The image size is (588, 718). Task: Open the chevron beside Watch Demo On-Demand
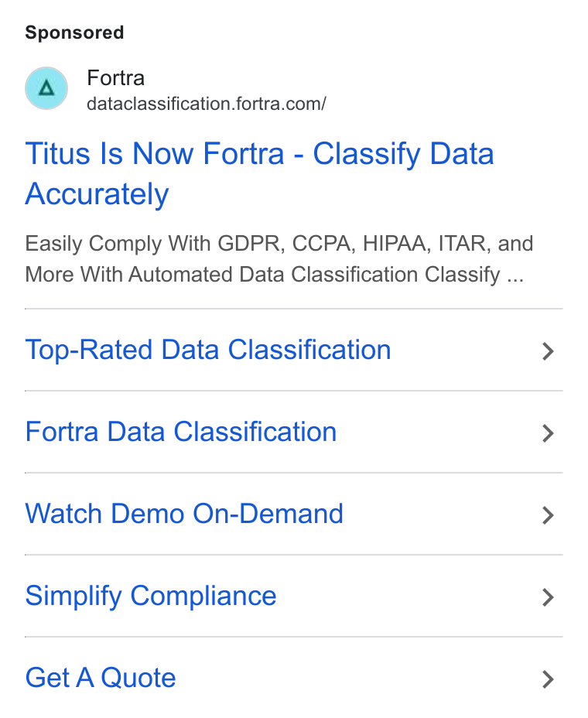click(548, 515)
